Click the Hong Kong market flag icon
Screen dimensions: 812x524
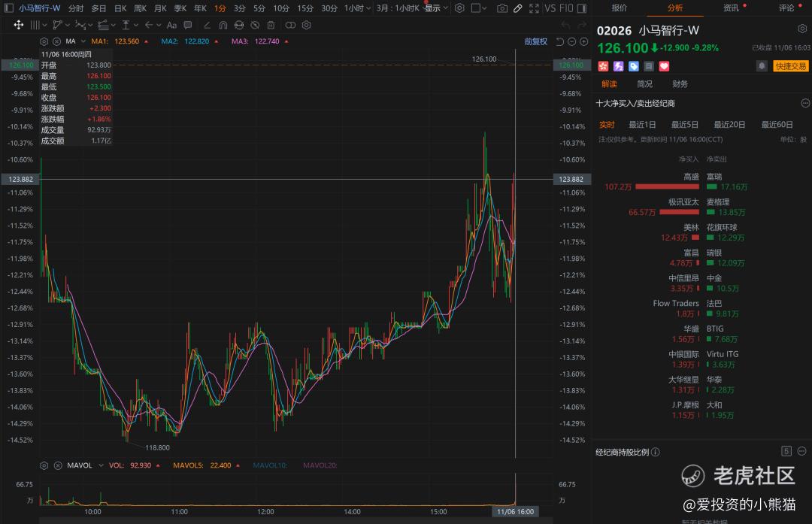pos(603,66)
